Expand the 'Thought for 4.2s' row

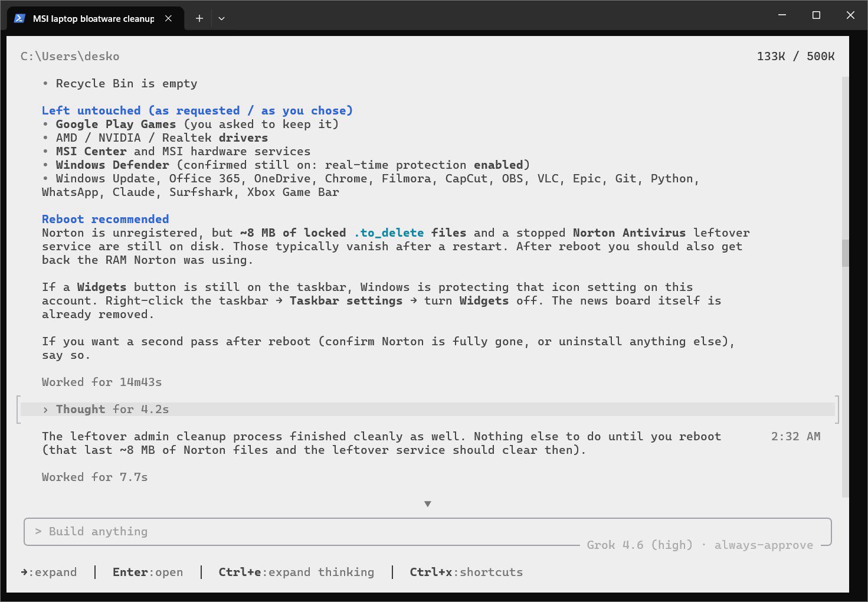pyautogui.click(x=428, y=410)
